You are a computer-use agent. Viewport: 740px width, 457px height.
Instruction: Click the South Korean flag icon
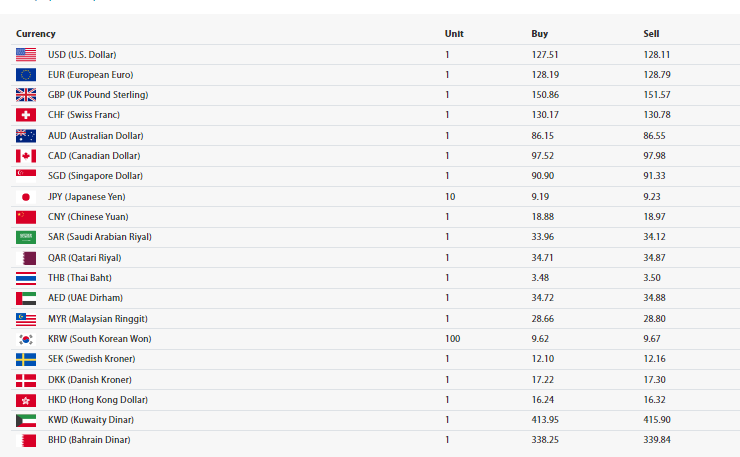point(26,339)
